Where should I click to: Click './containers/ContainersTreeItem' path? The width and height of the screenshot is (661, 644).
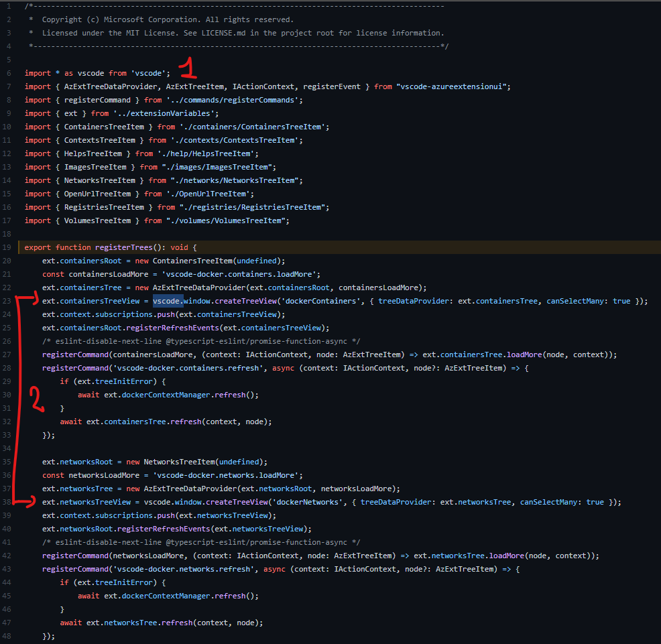[254, 127]
